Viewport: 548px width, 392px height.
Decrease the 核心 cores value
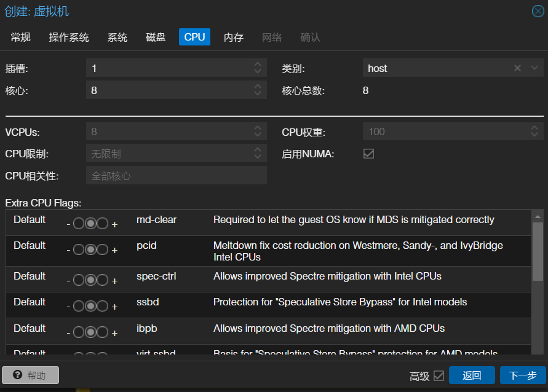click(258, 93)
